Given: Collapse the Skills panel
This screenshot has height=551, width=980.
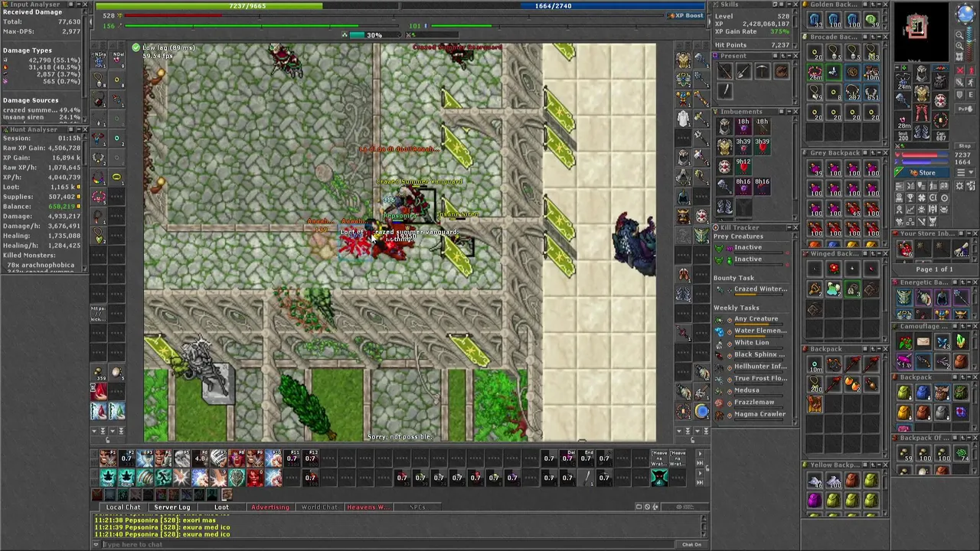Looking at the screenshot, I should point(789,5).
